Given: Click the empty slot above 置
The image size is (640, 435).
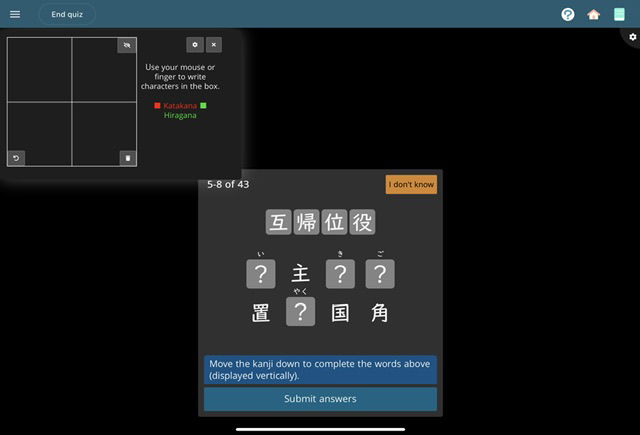Looking at the screenshot, I should click(x=261, y=274).
